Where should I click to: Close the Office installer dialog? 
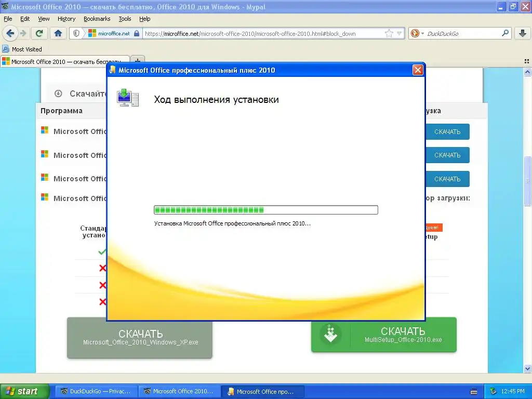418,70
